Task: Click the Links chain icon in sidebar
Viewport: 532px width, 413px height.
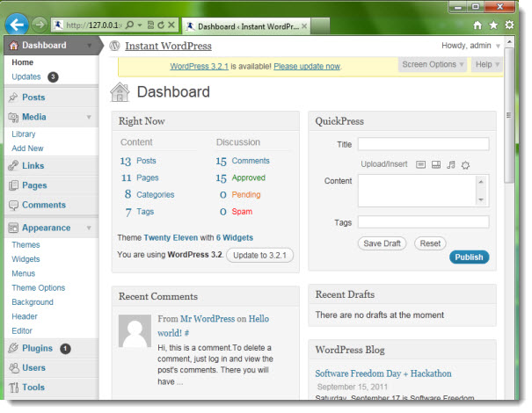Action: pos(13,165)
